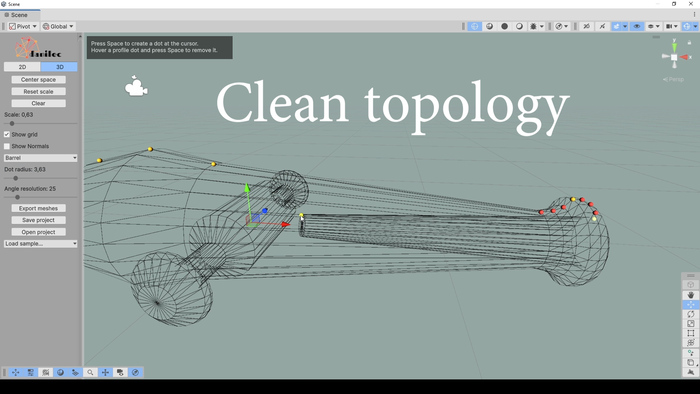The height and width of the screenshot is (394, 700).
Task: Expand the Load sample dropdown
Action: click(x=41, y=244)
